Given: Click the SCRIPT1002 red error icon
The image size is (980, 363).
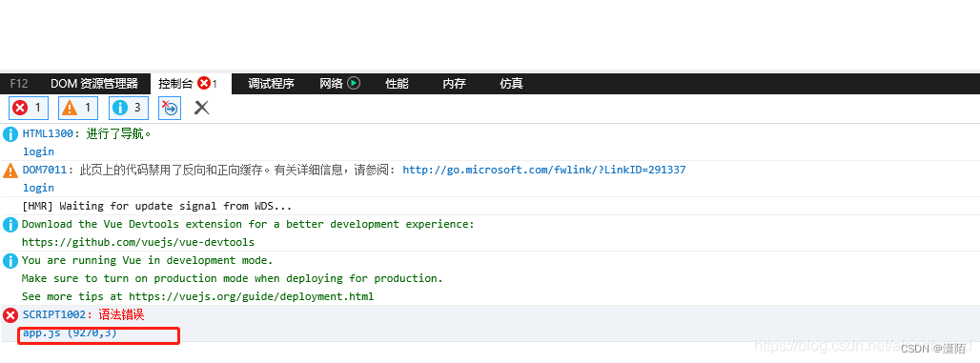Looking at the screenshot, I should [10, 315].
